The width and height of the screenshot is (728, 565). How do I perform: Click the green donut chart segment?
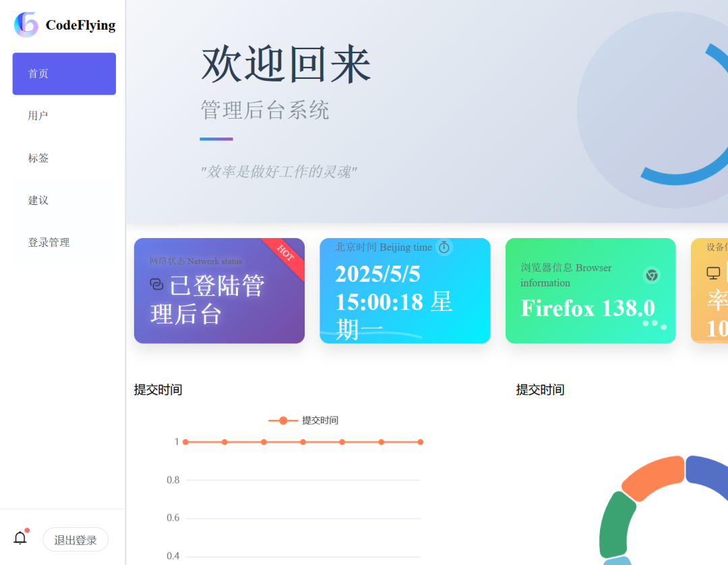point(617,525)
